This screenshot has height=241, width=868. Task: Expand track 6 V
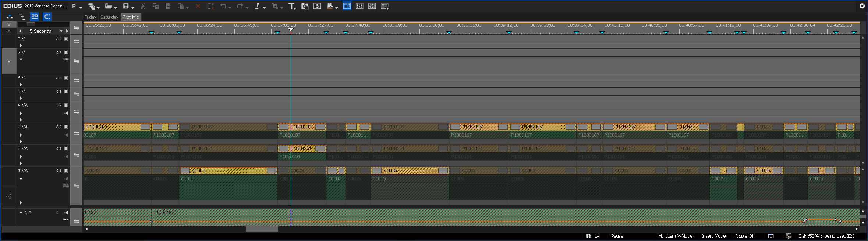tap(21, 85)
